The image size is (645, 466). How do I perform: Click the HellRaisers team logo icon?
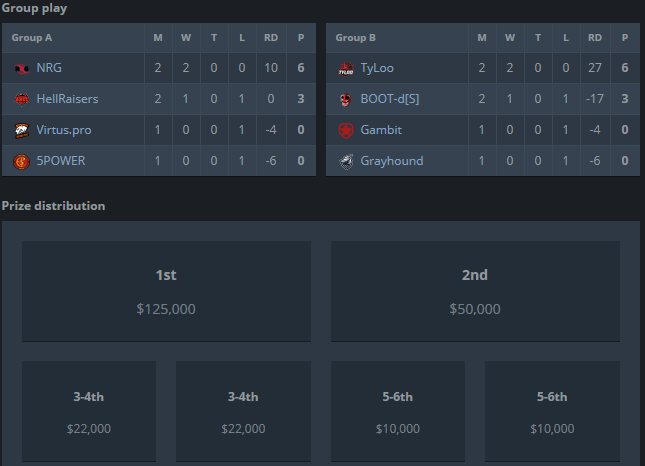tap(22, 99)
